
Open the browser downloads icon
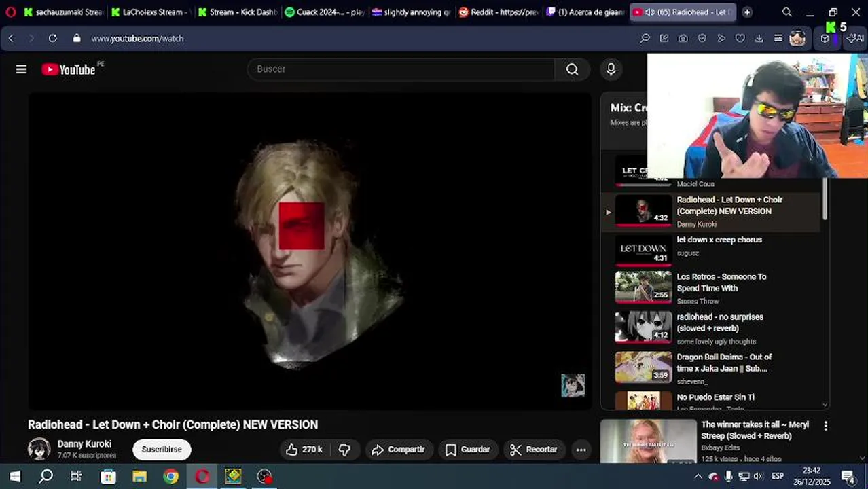tap(759, 39)
